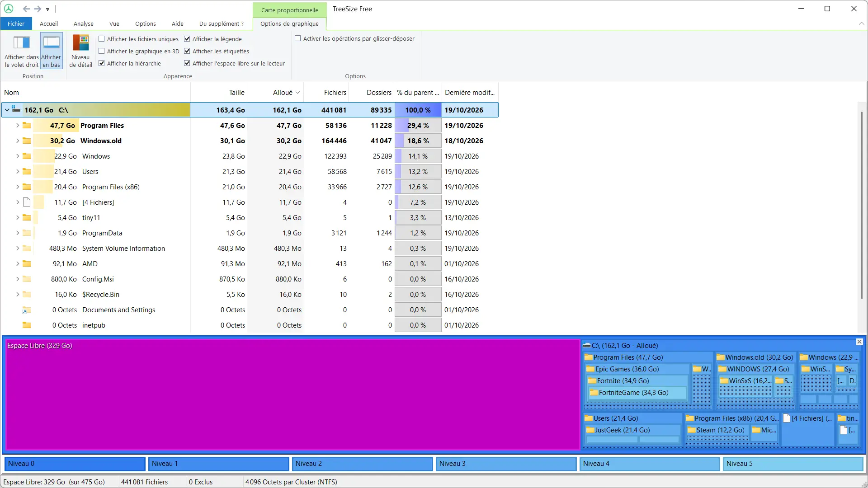Screen dimensions: 868x488
Task: Collapse the ribbon with the top-right chevron
Action: [861, 23]
